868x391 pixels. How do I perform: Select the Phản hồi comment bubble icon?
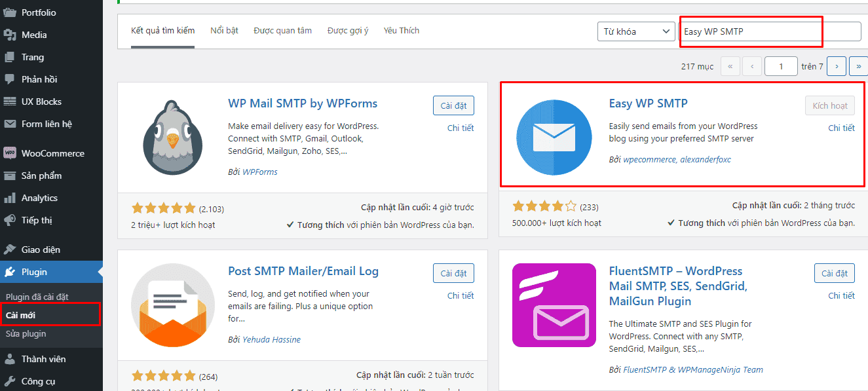point(10,79)
